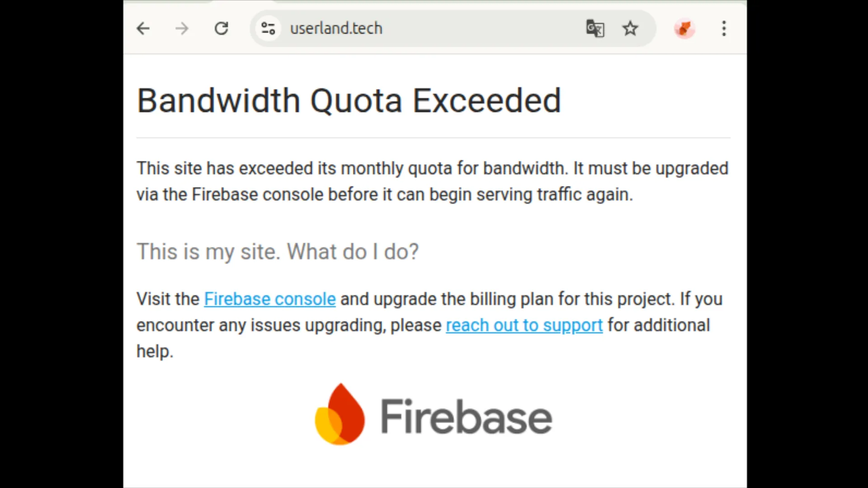The width and height of the screenshot is (868, 488).
Task: Click the Firebase wordmark text
Action: 467,416
